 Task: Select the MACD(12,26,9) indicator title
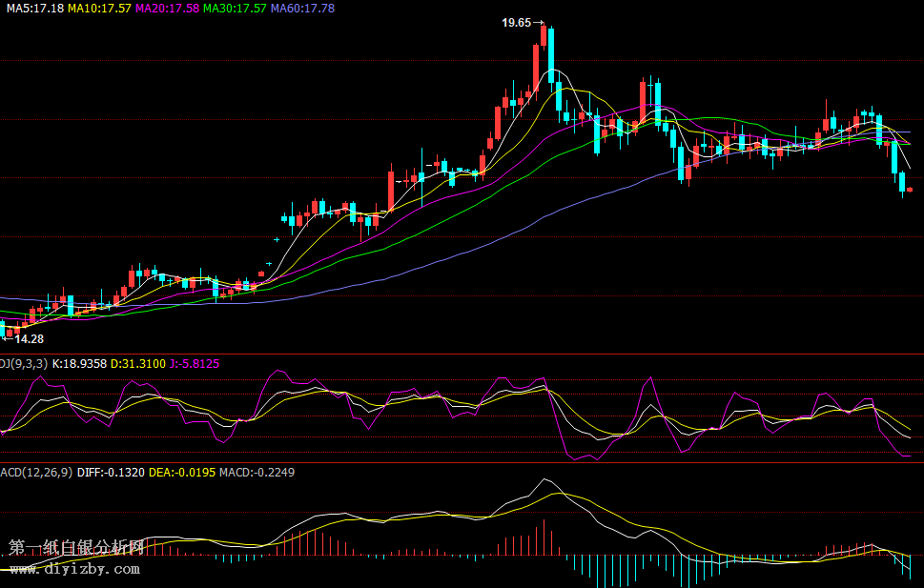(x=36, y=472)
